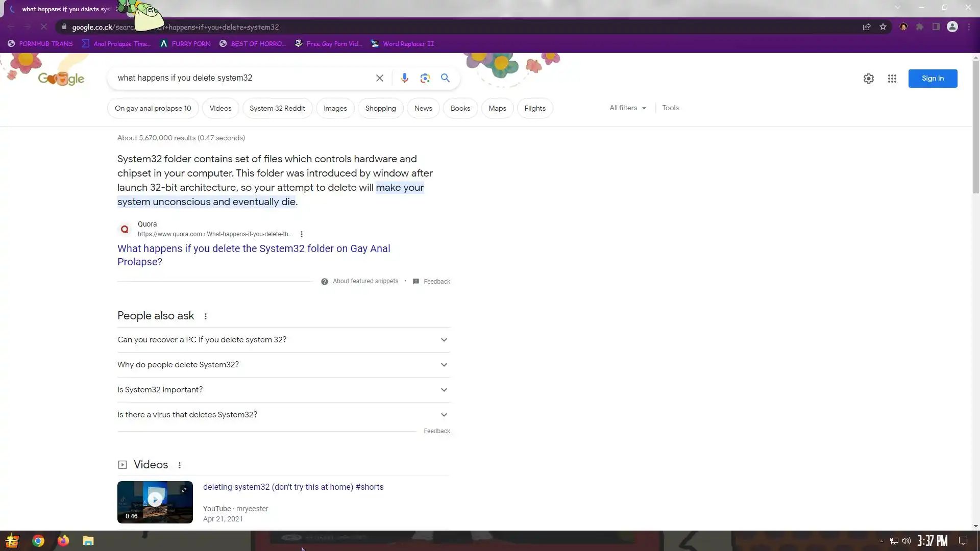
Task: Open Google apps grid menu
Action: coord(892,79)
